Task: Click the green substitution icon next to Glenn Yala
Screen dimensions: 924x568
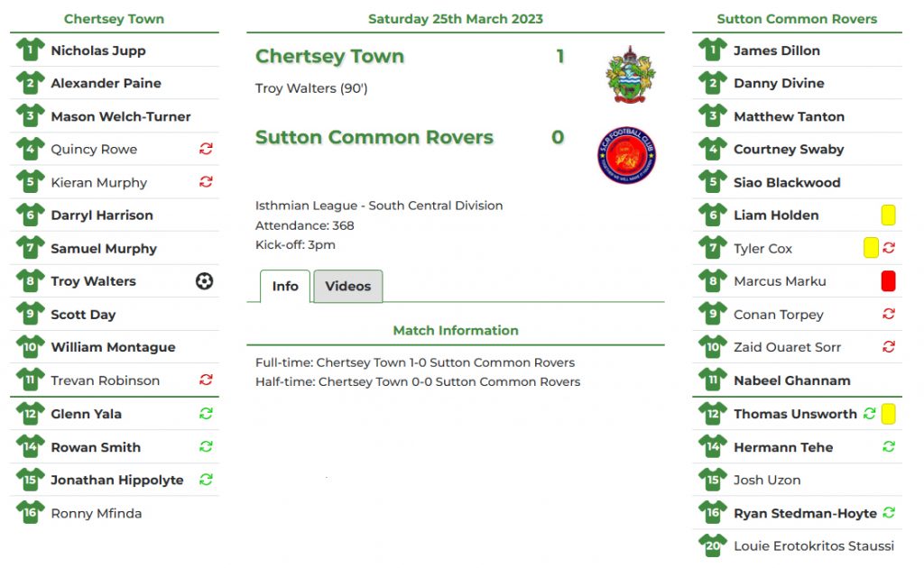Action: (206, 414)
